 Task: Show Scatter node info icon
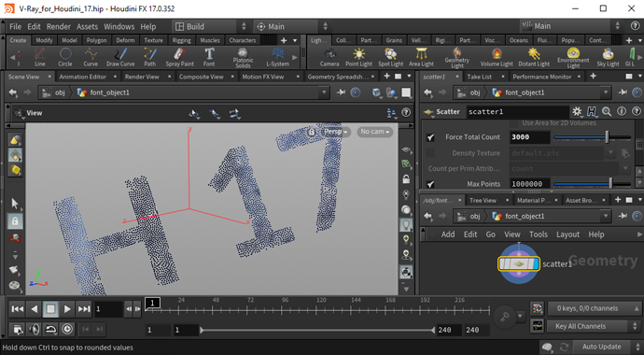pos(622,111)
